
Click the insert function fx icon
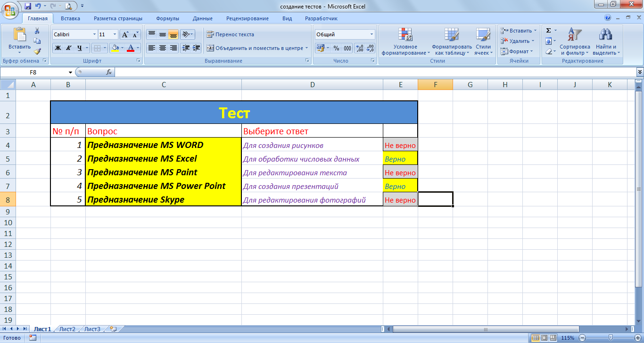(109, 72)
